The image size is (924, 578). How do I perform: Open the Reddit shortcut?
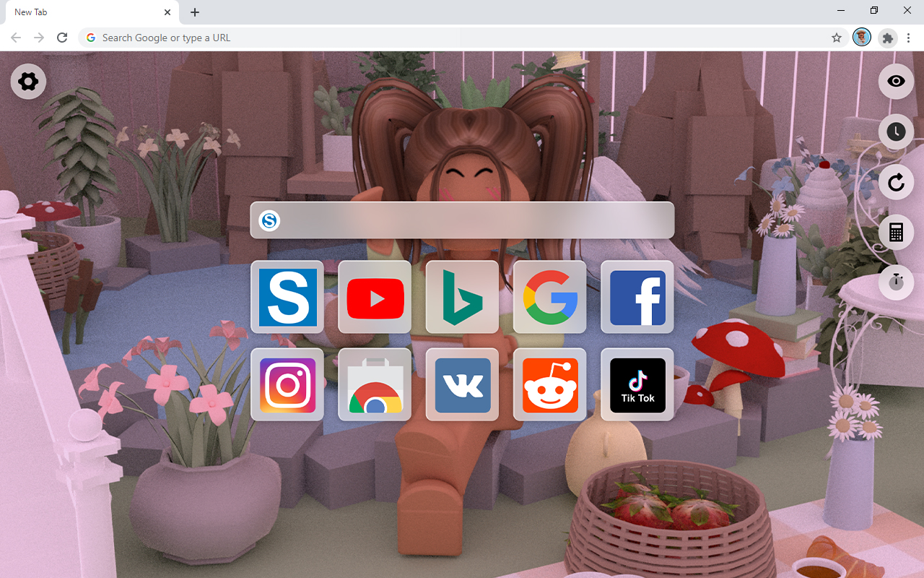(x=549, y=385)
